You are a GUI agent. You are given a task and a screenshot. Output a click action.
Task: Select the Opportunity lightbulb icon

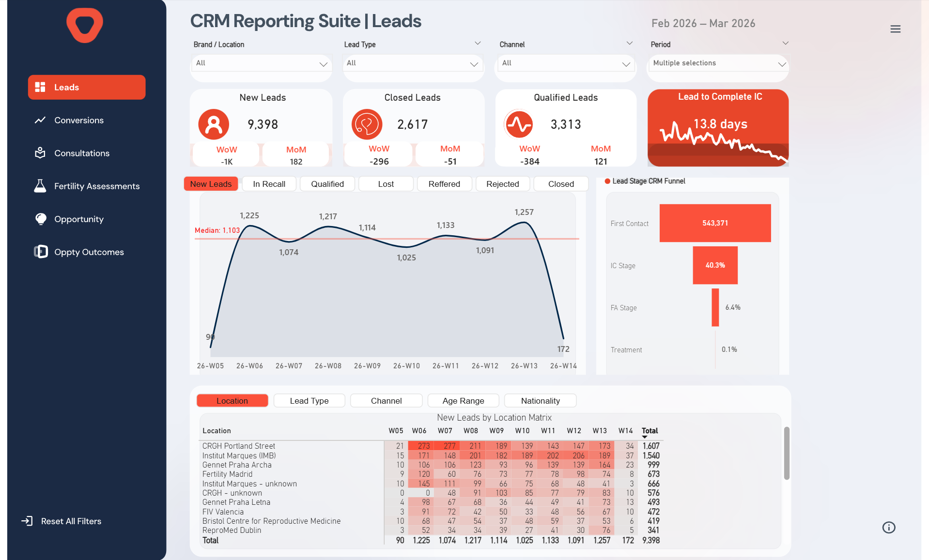point(40,219)
